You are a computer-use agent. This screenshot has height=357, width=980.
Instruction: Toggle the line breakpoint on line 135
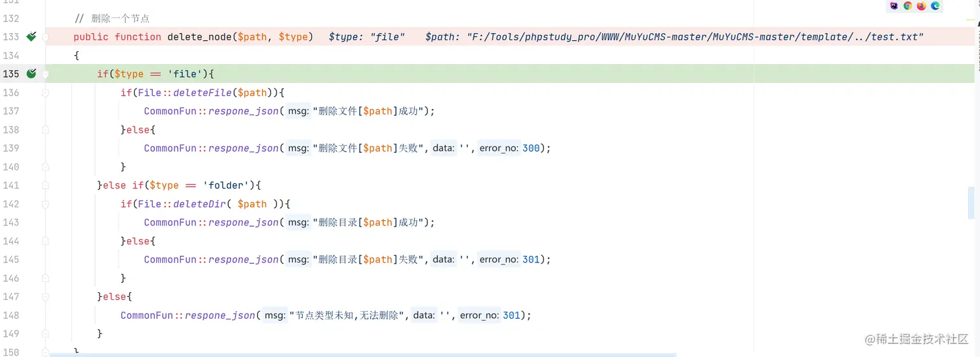click(x=30, y=74)
